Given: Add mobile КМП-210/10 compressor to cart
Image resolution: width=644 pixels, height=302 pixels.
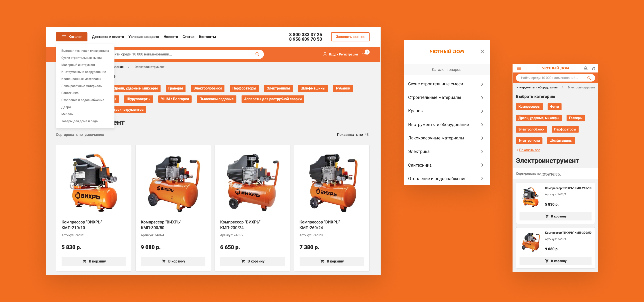Looking at the screenshot, I should [555, 216].
